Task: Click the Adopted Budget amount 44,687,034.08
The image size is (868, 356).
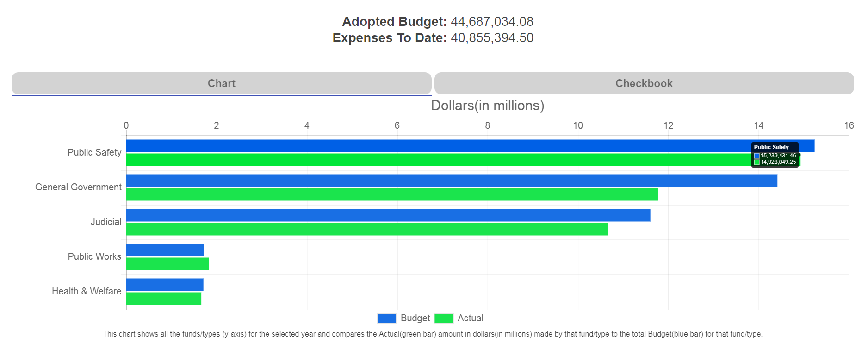Action: coord(492,22)
